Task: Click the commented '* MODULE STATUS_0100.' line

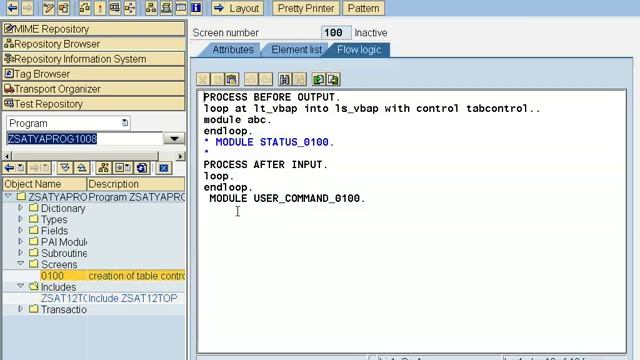Action: 269,142
